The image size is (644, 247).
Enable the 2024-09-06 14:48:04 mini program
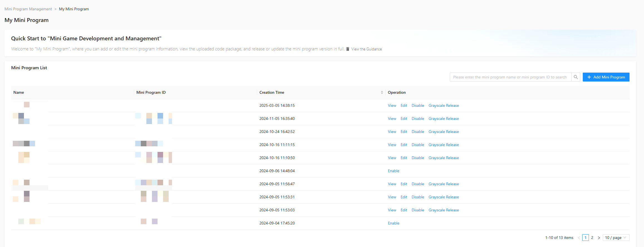394,171
